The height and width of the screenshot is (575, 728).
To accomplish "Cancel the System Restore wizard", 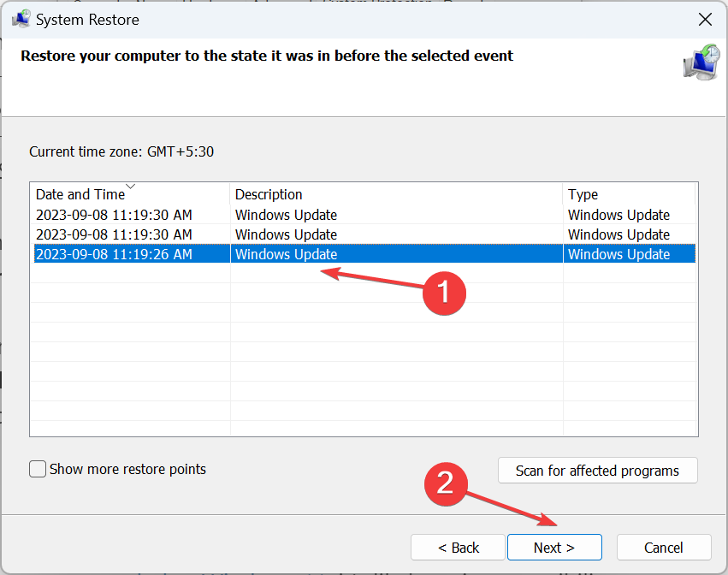I will 663,548.
